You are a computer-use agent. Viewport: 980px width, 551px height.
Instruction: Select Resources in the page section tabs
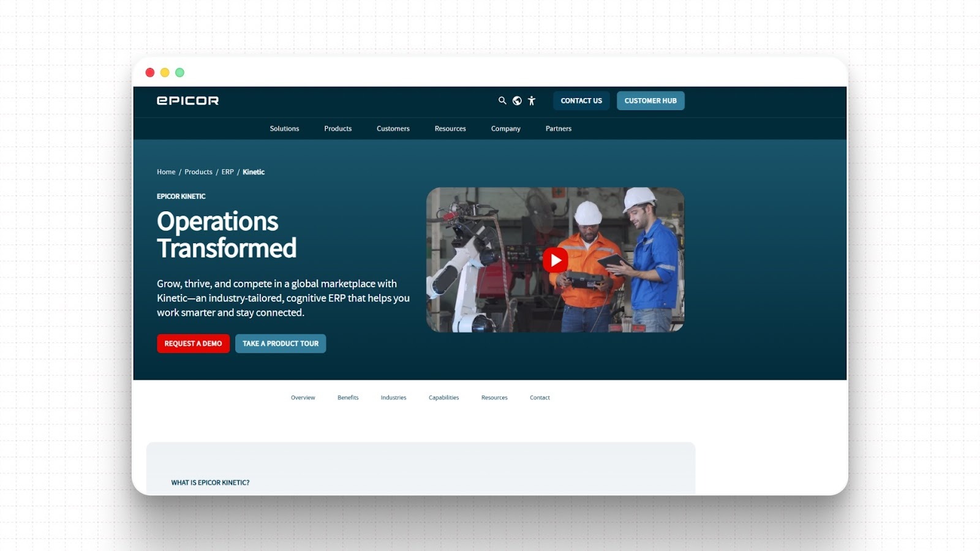[494, 397]
